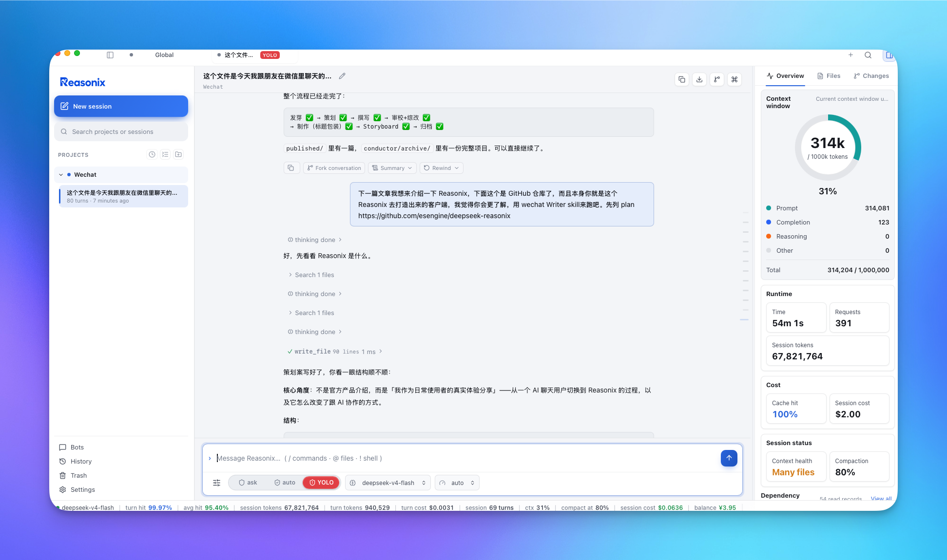The width and height of the screenshot is (947, 560).
Task: Toggle the sidebar panel icon in title bar
Action: 110,55
